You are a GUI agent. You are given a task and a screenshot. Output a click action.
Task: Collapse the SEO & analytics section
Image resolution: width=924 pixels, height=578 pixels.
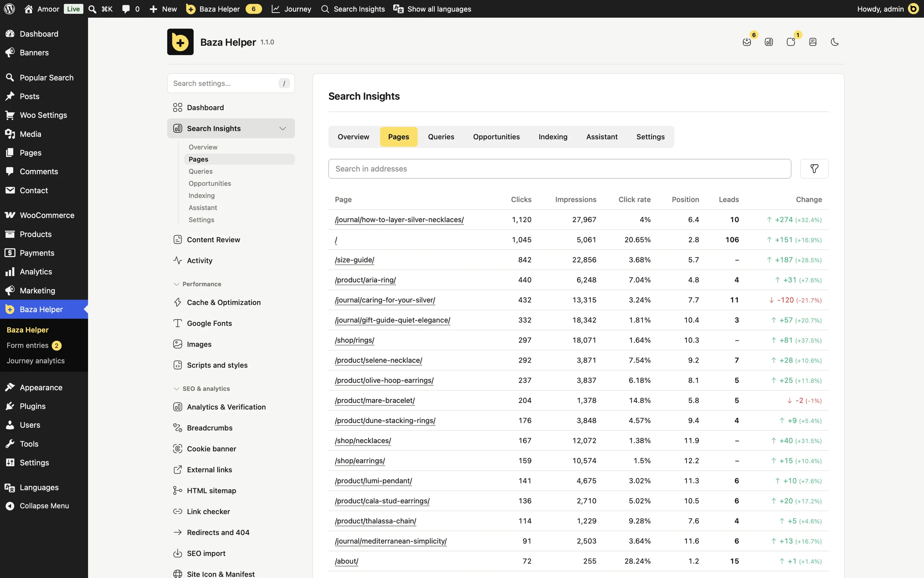tap(202, 388)
